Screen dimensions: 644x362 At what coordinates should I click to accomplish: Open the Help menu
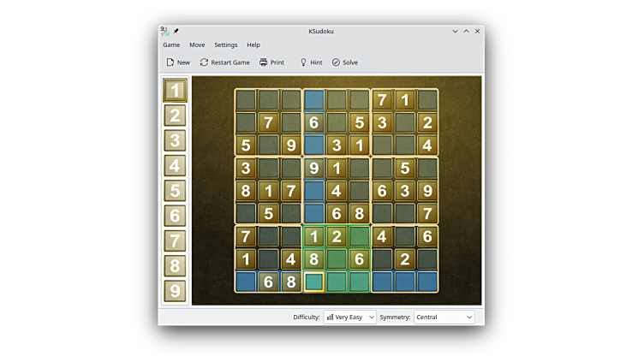(253, 45)
